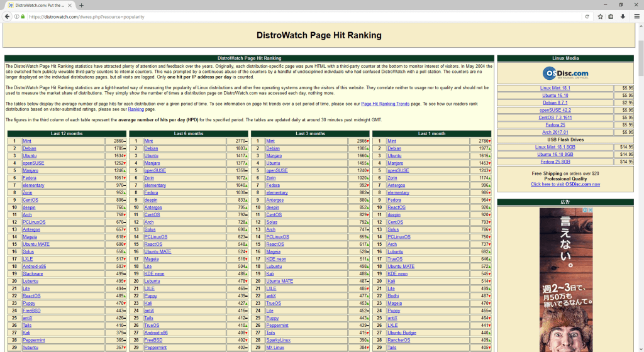Open the downloads arrow icon
The image size is (644, 352).
(x=623, y=17)
